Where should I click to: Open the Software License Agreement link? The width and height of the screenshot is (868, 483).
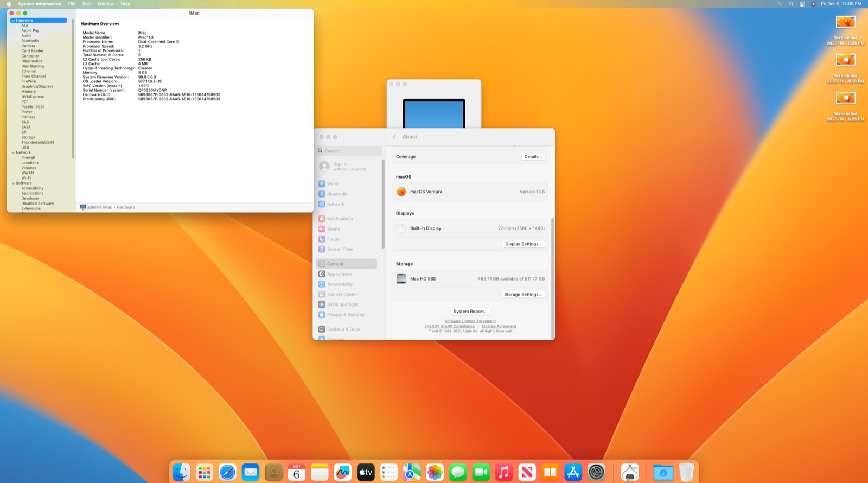tap(470, 321)
